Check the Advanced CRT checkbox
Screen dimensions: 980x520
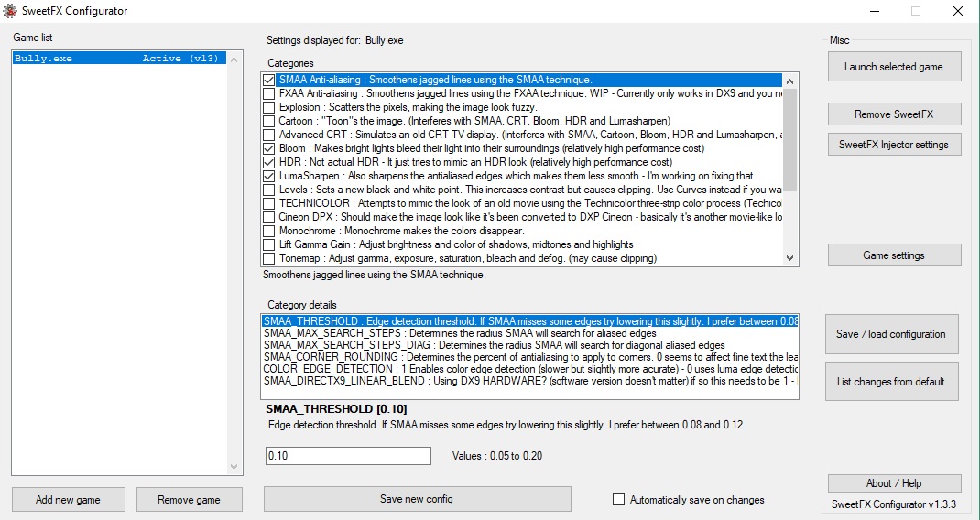coord(268,135)
